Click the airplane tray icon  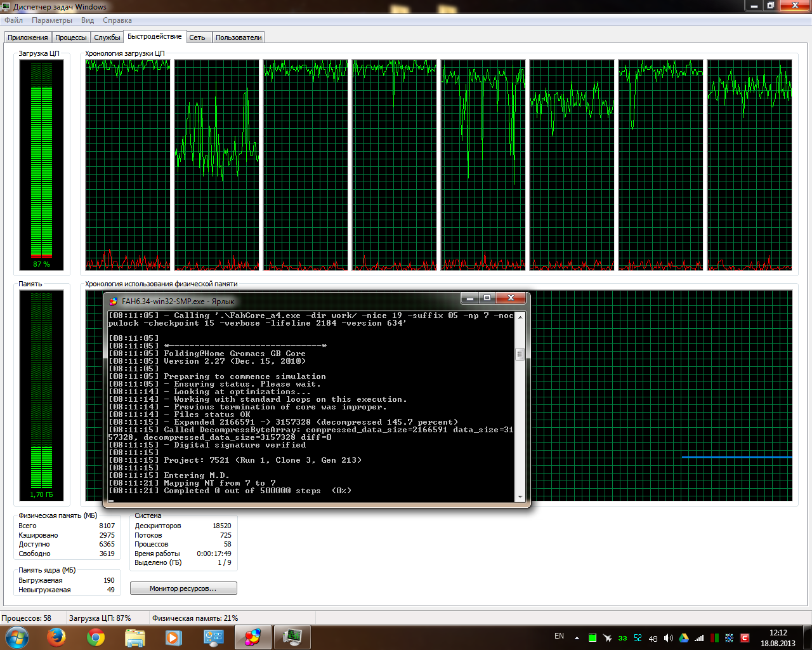pos(607,638)
